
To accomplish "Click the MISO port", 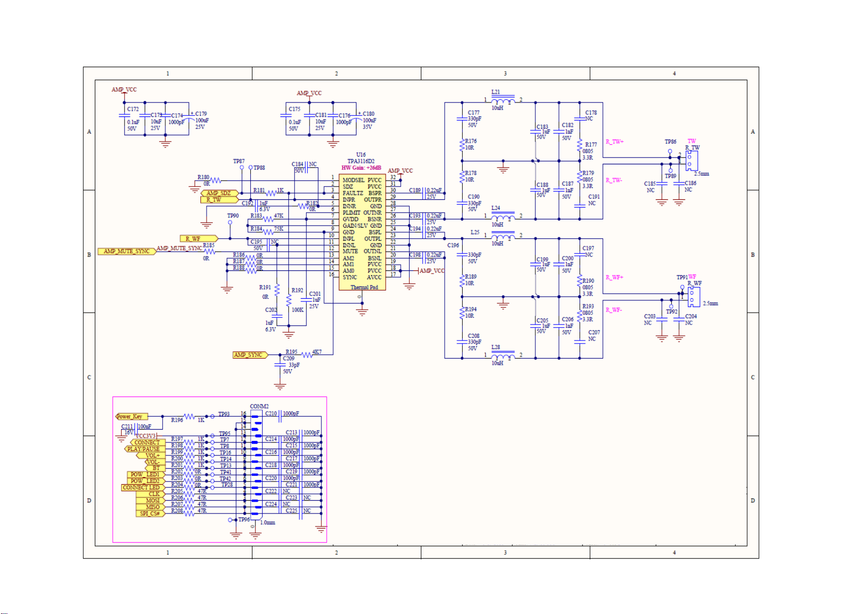I will click(x=151, y=507).
